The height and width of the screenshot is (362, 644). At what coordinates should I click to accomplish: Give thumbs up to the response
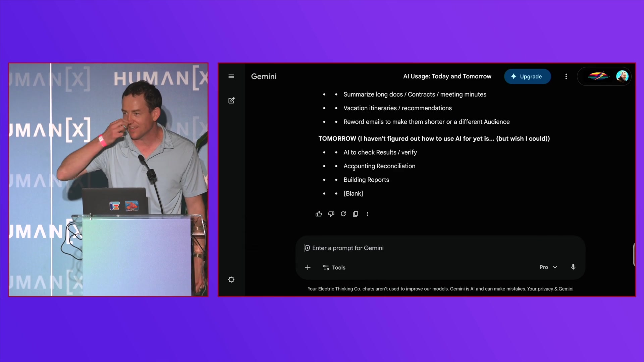coord(319,214)
